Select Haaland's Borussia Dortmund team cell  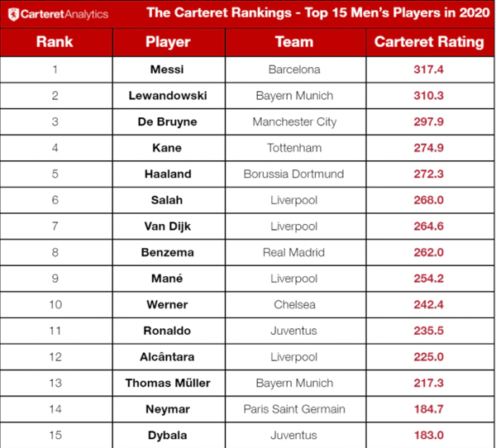(294, 174)
